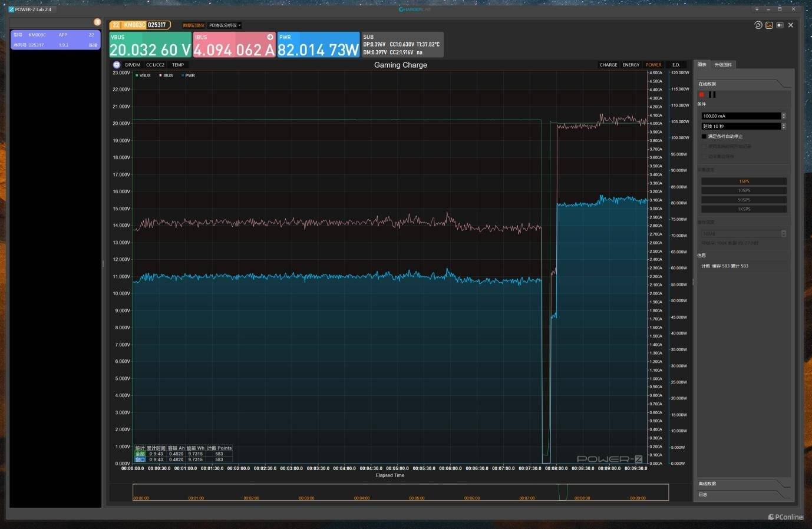The height and width of the screenshot is (529, 812).
Task: Pause the online data recording
Action: [x=712, y=94]
